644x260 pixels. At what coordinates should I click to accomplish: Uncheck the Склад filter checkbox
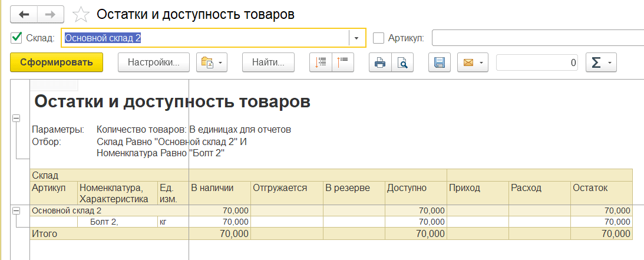16,38
